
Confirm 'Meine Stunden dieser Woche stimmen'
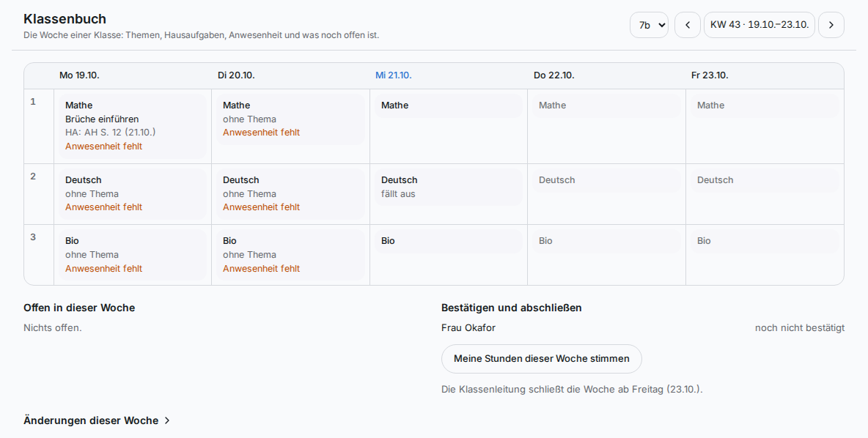click(x=541, y=359)
